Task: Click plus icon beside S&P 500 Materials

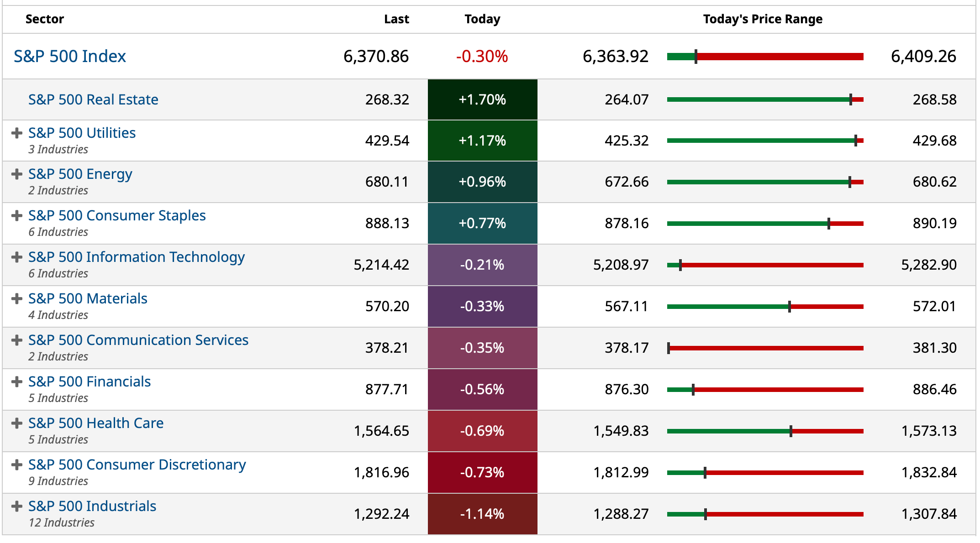Action: point(17,299)
